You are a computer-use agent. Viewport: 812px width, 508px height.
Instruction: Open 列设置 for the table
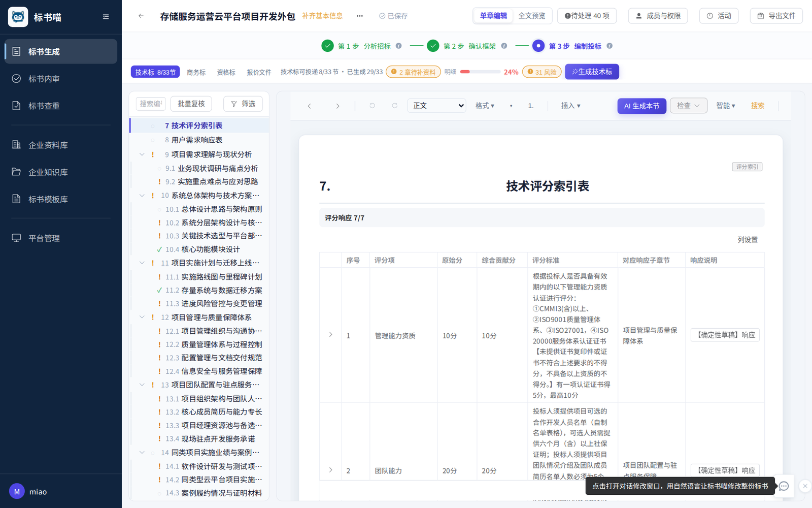coord(747,239)
